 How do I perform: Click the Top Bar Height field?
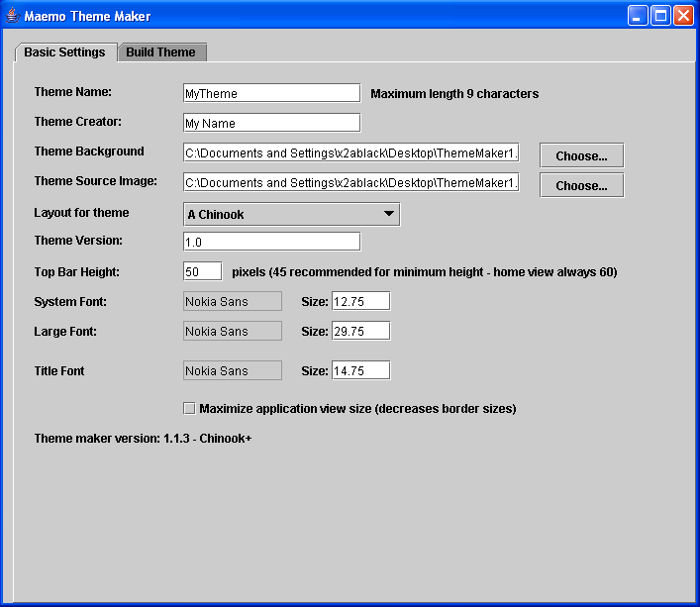[202, 271]
